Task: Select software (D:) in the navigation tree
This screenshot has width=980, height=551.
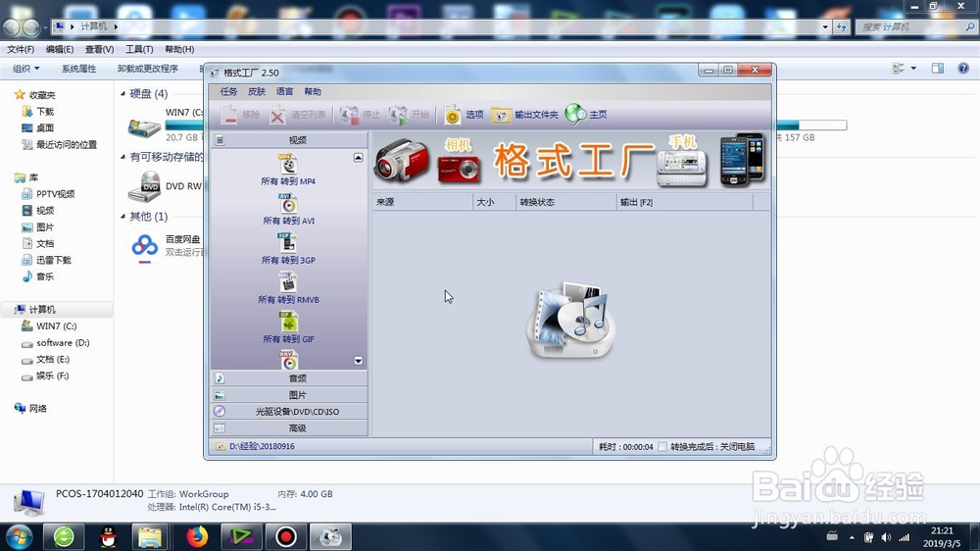Action: pyautogui.click(x=63, y=343)
